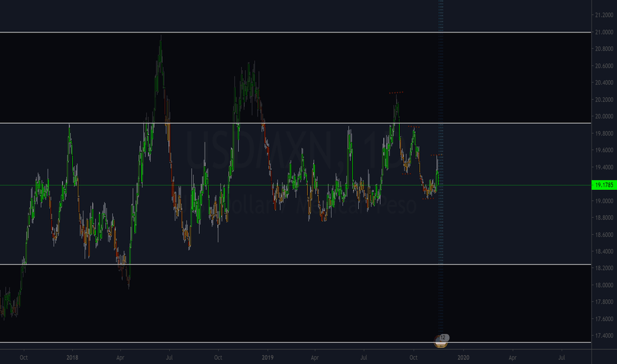This screenshot has height=364, width=617.
Task: Click the 17.6000 price axis label
Action: (x=602, y=319)
